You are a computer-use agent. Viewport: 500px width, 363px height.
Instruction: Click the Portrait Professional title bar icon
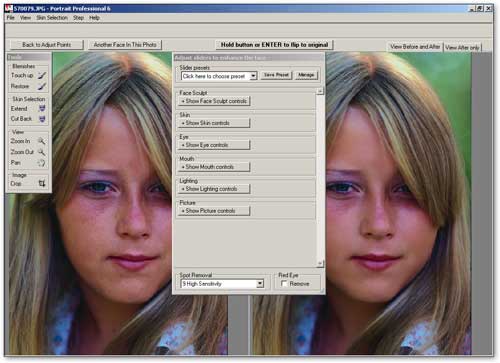click(9, 8)
